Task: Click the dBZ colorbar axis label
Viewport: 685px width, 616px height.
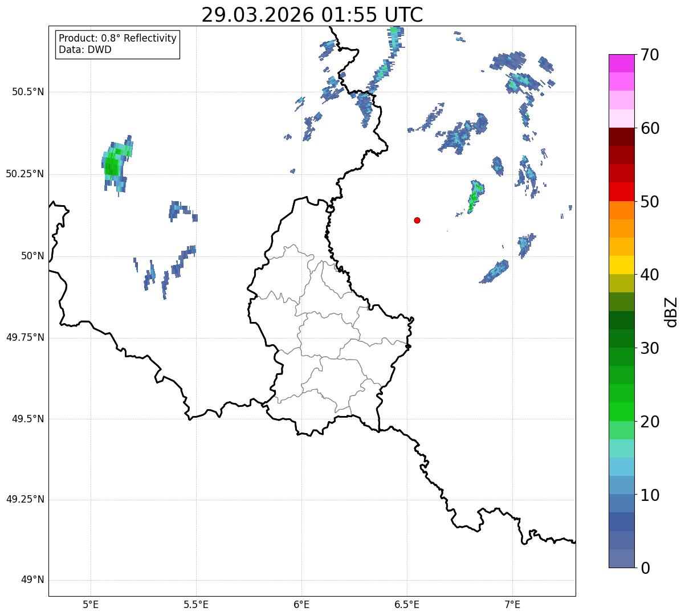Action: click(671, 312)
